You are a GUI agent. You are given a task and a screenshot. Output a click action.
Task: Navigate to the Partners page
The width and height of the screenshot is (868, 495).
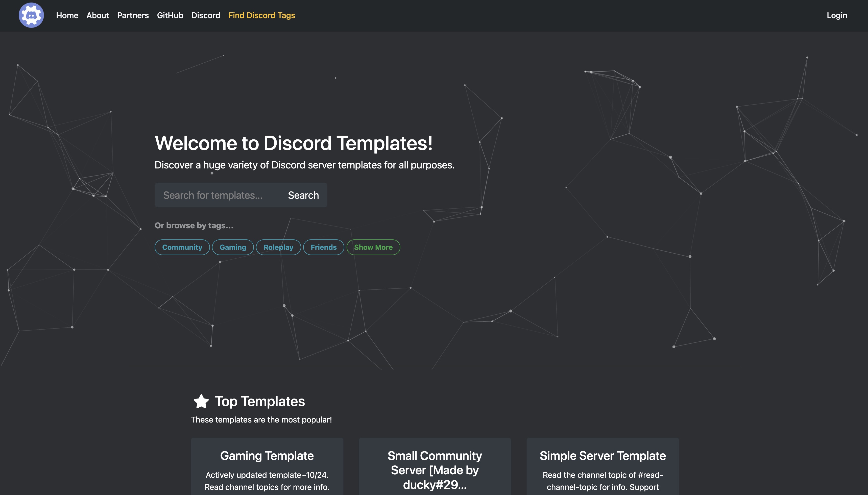pyautogui.click(x=133, y=16)
